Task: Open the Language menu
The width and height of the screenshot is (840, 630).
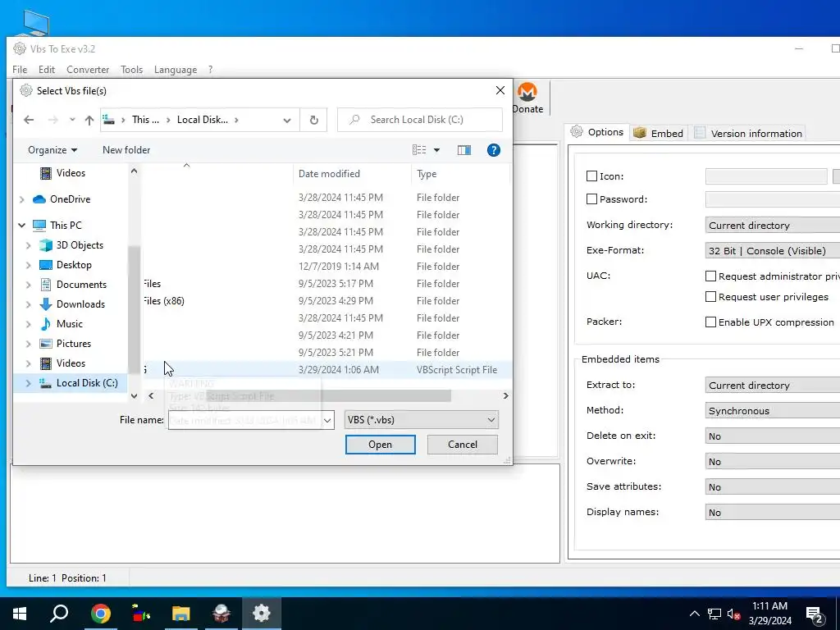Action: click(x=176, y=70)
